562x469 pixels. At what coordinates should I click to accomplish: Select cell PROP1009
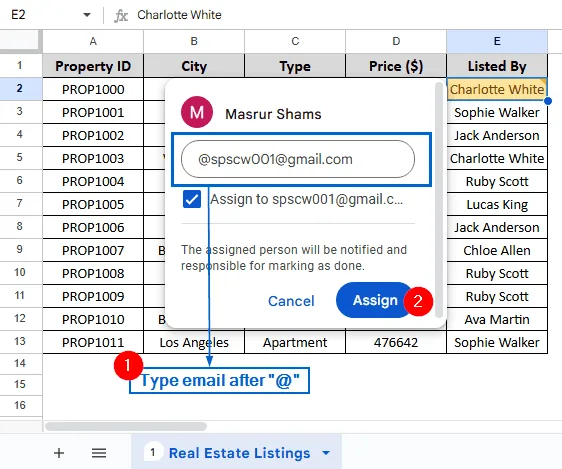click(x=93, y=296)
